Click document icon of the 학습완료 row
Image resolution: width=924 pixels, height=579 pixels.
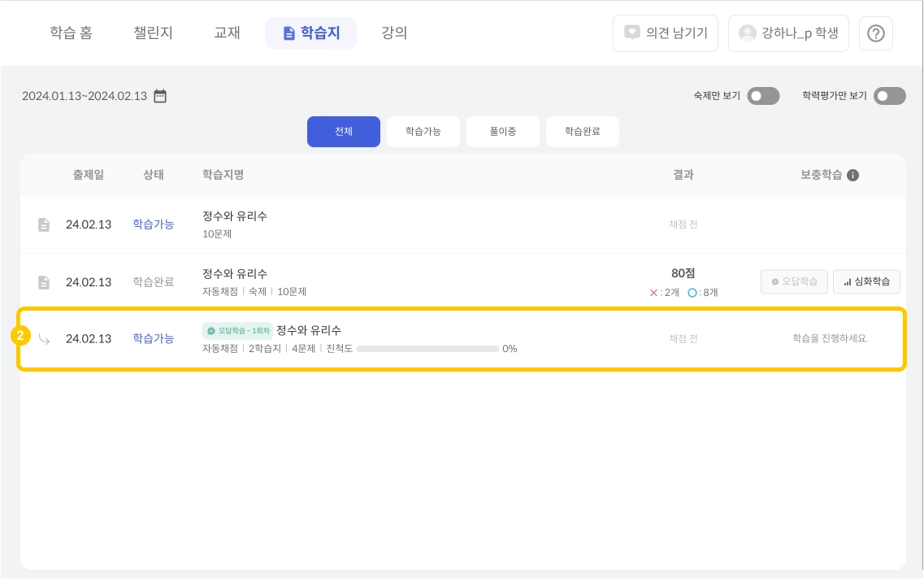click(x=44, y=282)
